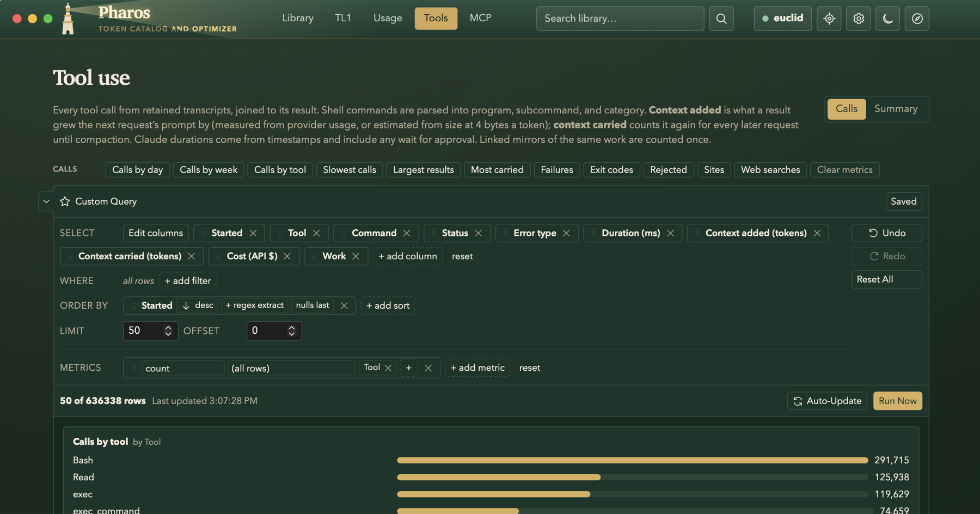
Task: Remove the Status column chip
Action: coord(479,233)
